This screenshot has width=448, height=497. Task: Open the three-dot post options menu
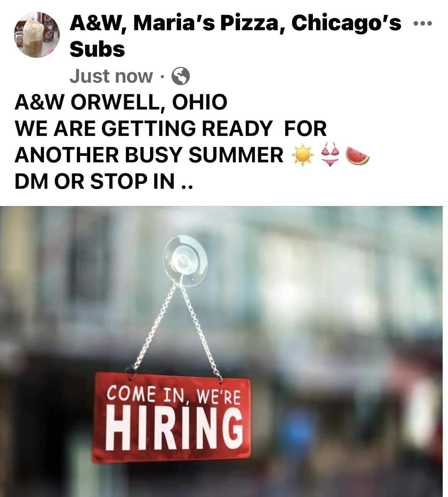[x=423, y=24]
